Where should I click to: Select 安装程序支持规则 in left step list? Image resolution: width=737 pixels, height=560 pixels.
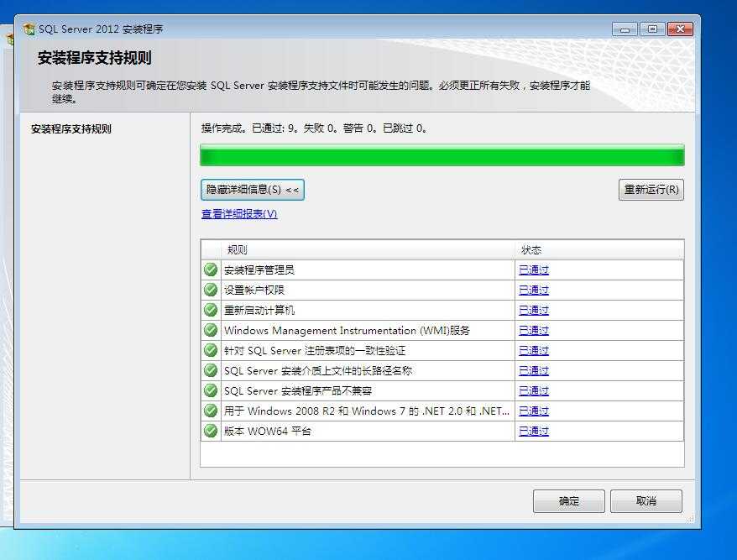click(x=71, y=128)
